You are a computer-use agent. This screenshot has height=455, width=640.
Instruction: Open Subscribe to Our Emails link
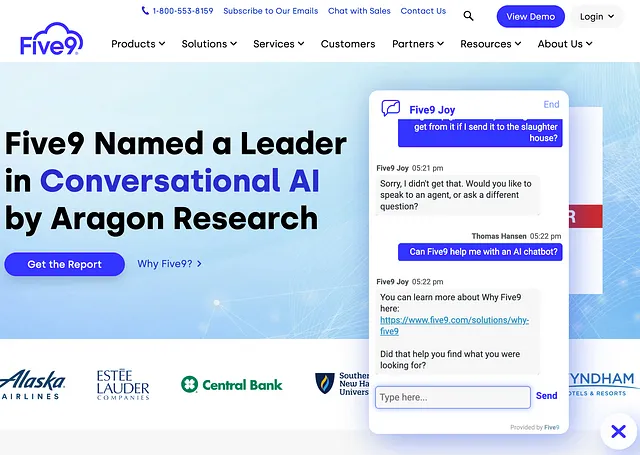pyautogui.click(x=271, y=11)
